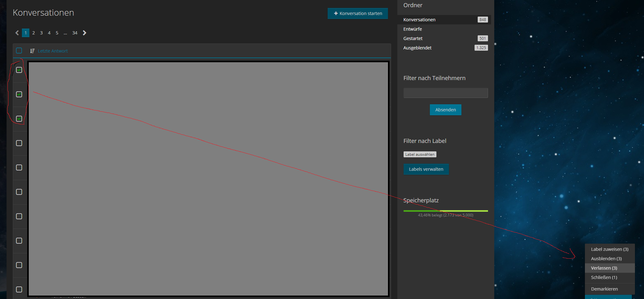Image resolution: width=644 pixels, height=299 pixels.
Task: Click the sort order icon
Action: (x=32, y=51)
